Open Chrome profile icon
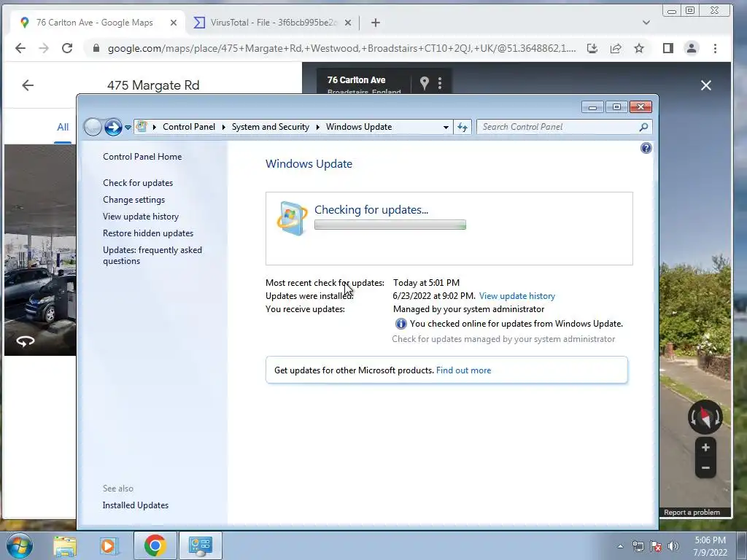The image size is (747, 560). pyautogui.click(x=692, y=48)
